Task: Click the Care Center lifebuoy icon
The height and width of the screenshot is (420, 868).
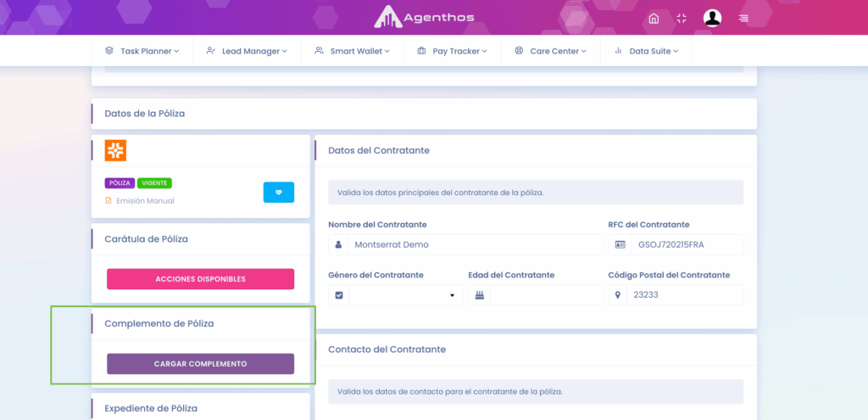Action: (519, 50)
